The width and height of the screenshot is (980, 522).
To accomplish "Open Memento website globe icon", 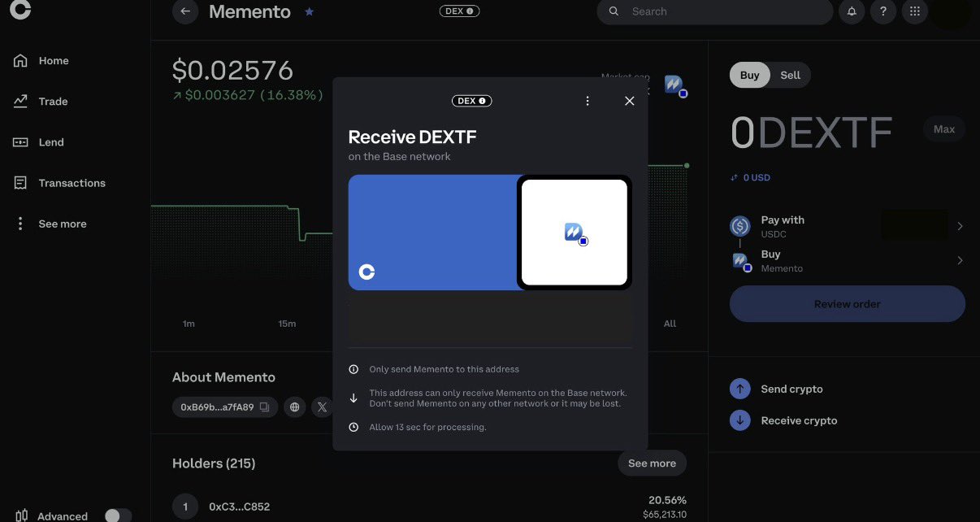I will pyautogui.click(x=295, y=407).
